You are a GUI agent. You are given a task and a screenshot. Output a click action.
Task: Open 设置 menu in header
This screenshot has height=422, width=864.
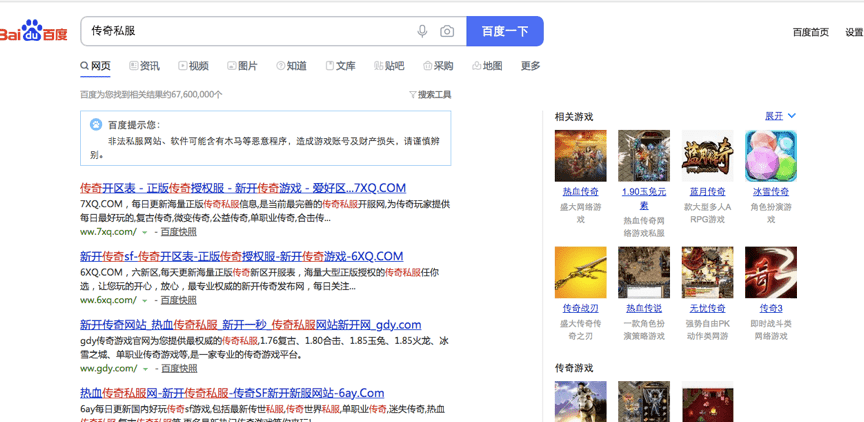pyautogui.click(x=854, y=32)
